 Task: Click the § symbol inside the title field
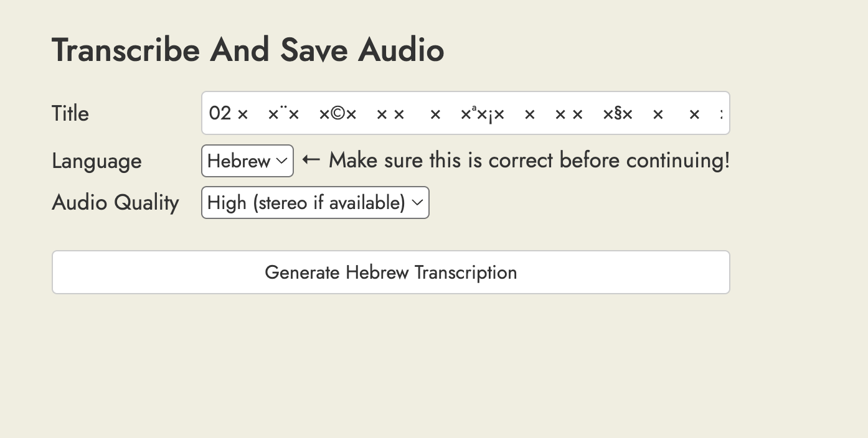point(618,114)
